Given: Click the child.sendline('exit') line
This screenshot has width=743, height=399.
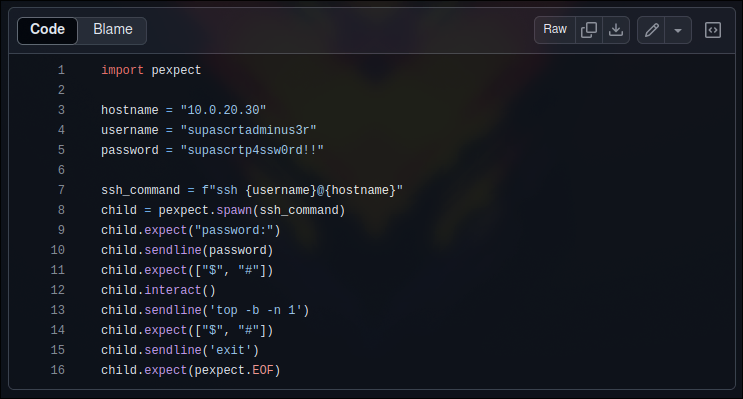Looking at the screenshot, I should click(180, 350).
